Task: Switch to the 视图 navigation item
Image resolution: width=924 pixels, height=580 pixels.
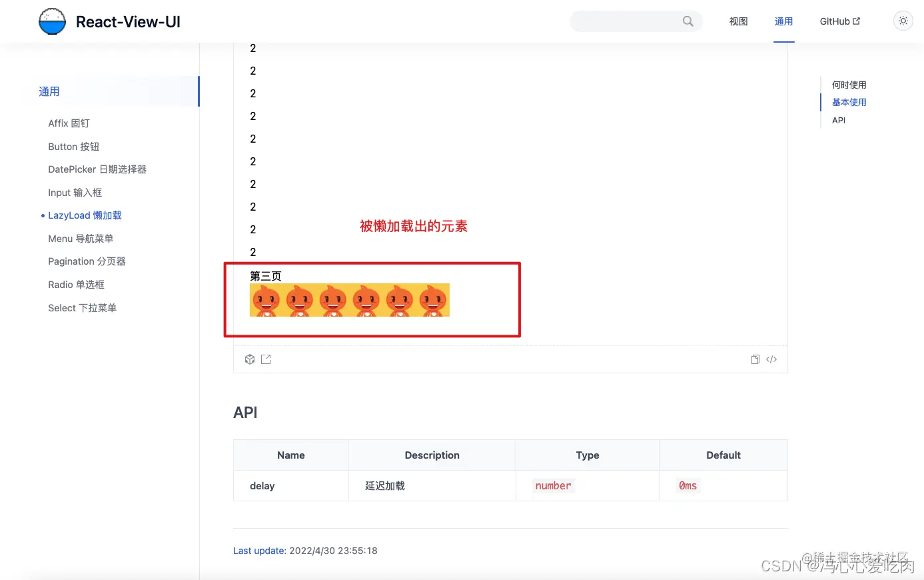Action: [738, 21]
